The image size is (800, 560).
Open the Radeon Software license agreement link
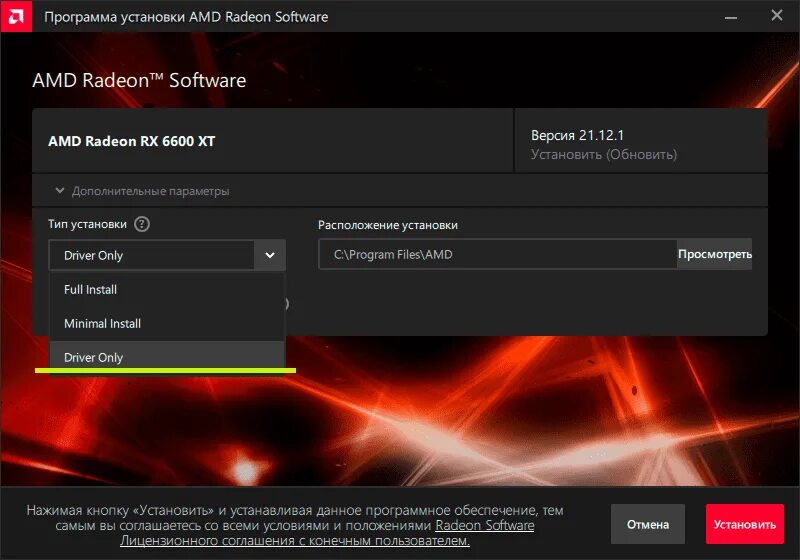[x=327, y=533]
